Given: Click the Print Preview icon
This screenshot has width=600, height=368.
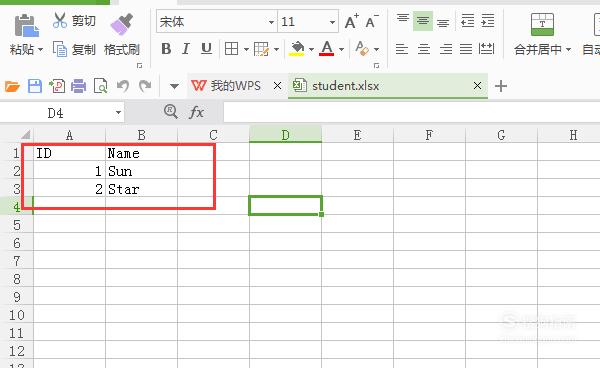Looking at the screenshot, I should [101, 86].
